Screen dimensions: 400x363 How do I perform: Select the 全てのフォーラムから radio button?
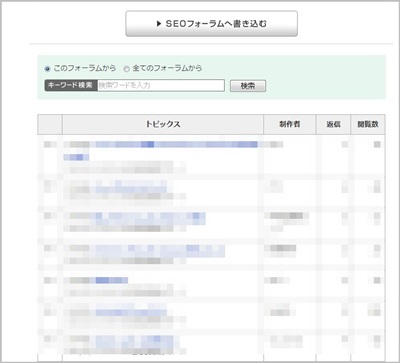point(126,69)
